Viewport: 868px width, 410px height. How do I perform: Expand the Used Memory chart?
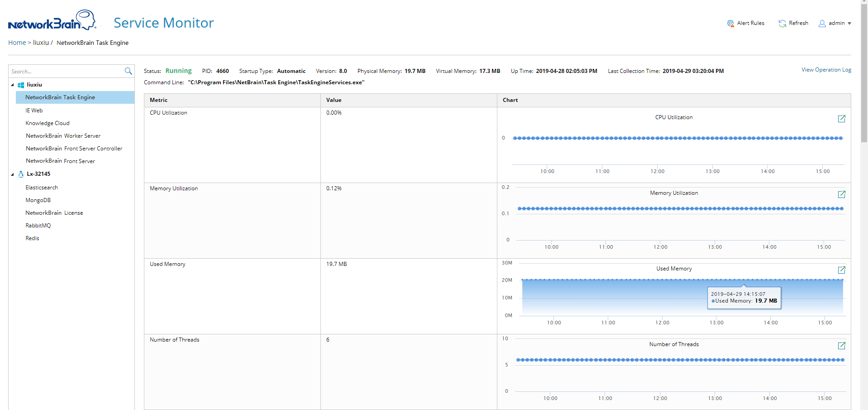pos(842,270)
